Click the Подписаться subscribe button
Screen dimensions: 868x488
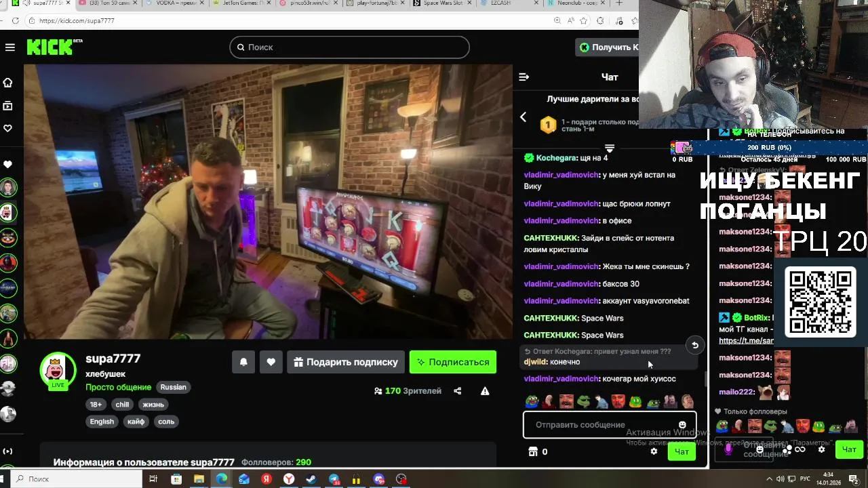pyautogui.click(x=453, y=362)
